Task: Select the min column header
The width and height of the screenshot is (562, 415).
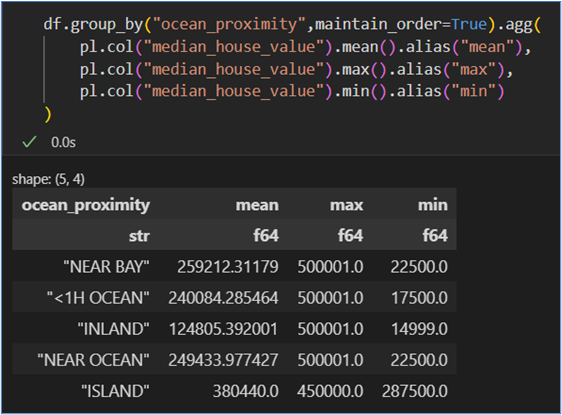Action: tap(433, 205)
